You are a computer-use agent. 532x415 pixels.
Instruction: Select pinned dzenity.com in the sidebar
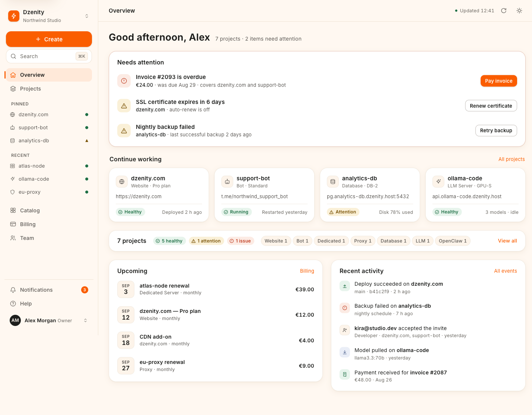(x=49, y=114)
